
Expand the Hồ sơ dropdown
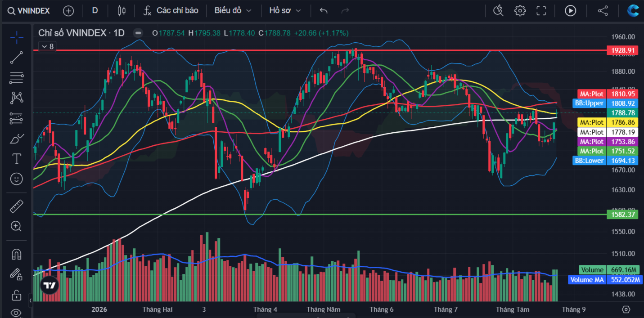click(x=285, y=10)
